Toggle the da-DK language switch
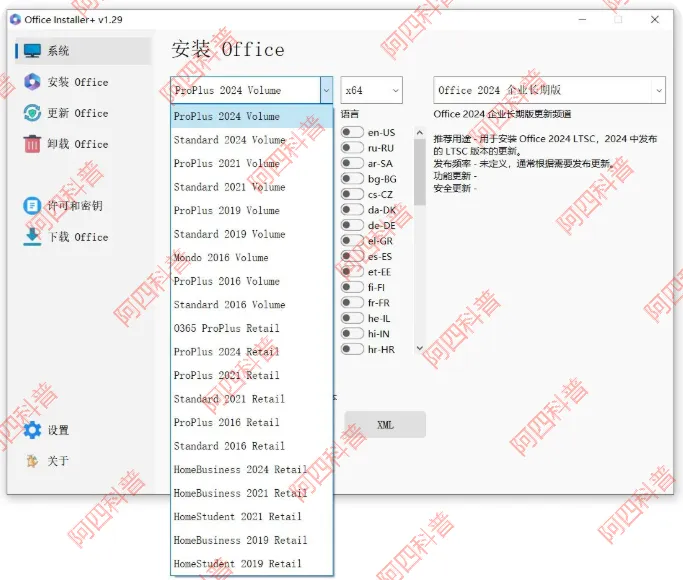This screenshot has height=580, width=683. point(352,209)
